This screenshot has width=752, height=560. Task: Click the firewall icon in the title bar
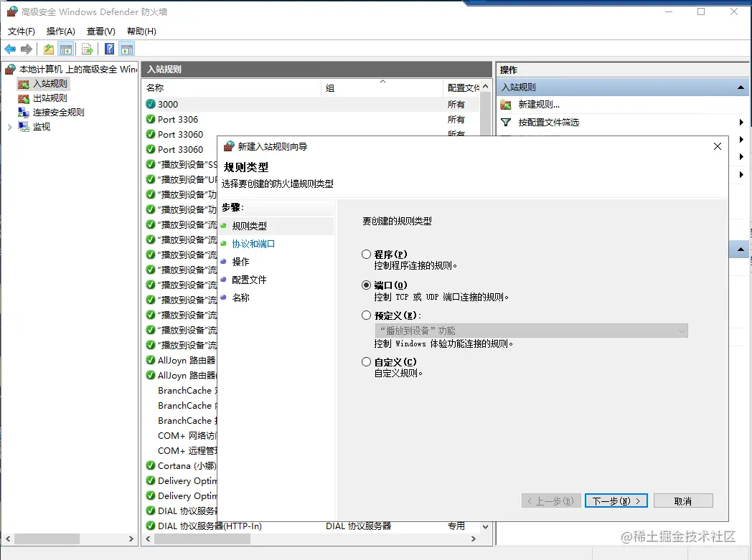pos(12,11)
